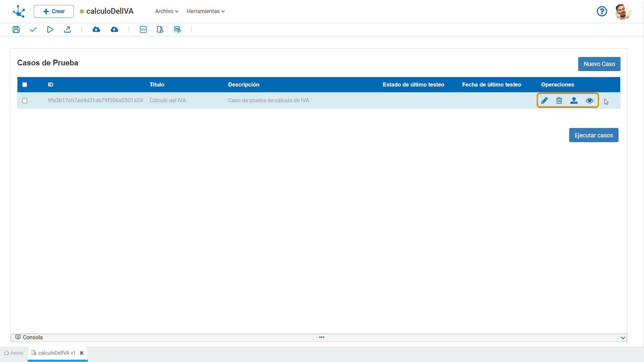This screenshot has height=362, width=644.
Task: Open the Herramientas dropdown menu
Action: pyautogui.click(x=206, y=11)
